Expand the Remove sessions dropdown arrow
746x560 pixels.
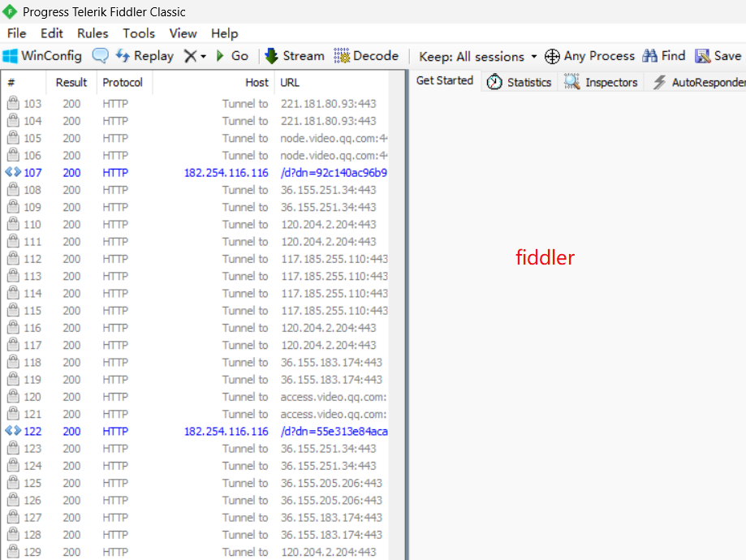pyautogui.click(x=203, y=57)
